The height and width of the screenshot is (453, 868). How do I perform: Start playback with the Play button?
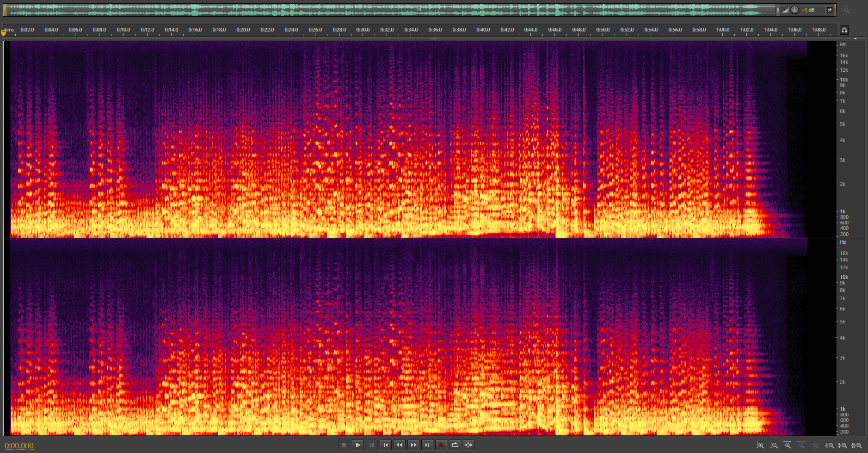(358, 445)
